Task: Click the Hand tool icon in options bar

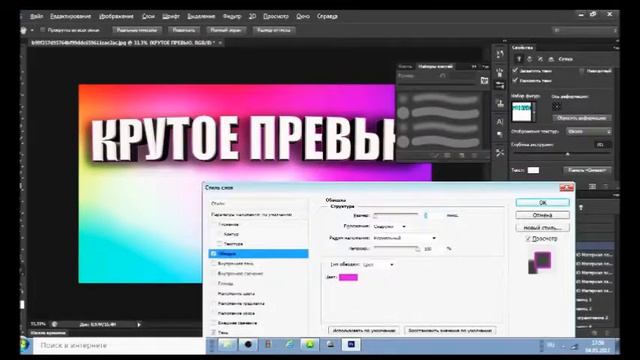Action: point(24,30)
